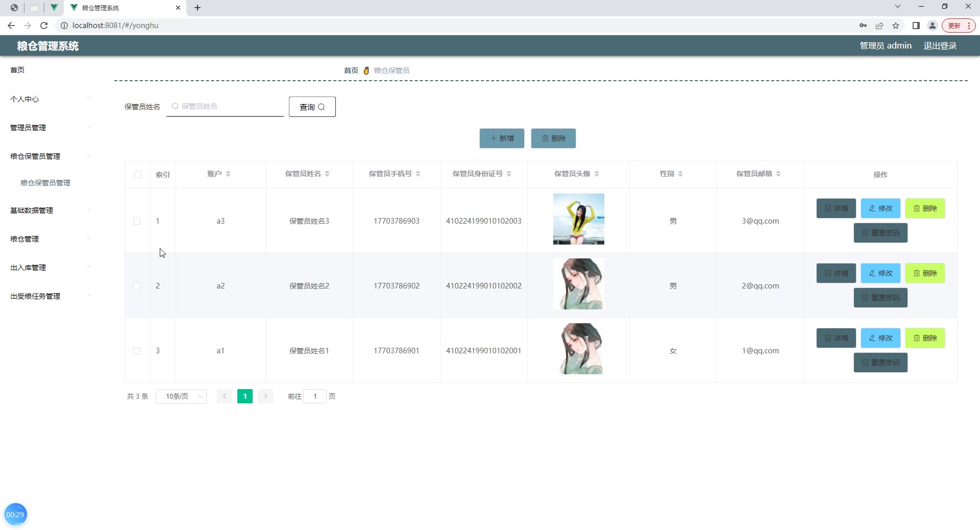Open the browser profile avatar icon
This screenshot has height=530, width=980.
click(932, 26)
